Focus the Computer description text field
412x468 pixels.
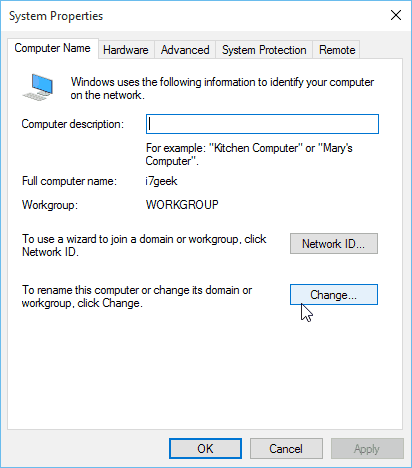pos(262,124)
